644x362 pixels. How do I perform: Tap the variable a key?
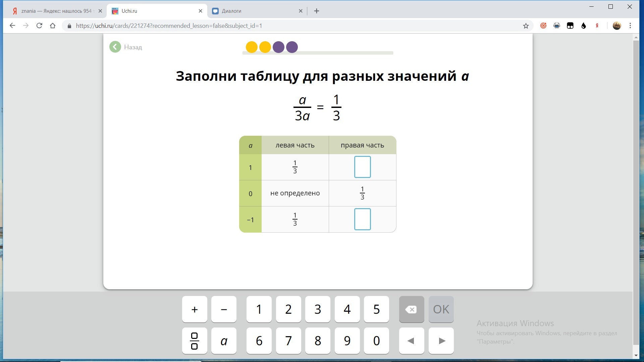tap(224, 341)
